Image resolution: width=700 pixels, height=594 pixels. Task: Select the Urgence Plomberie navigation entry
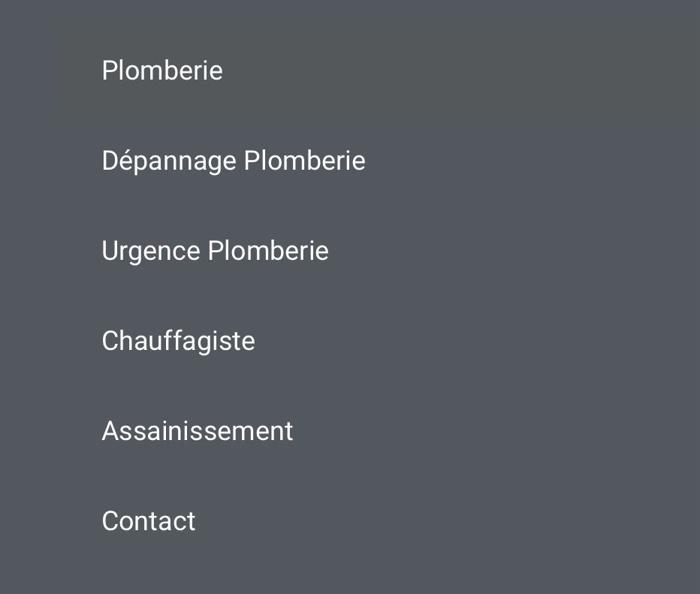215,251
